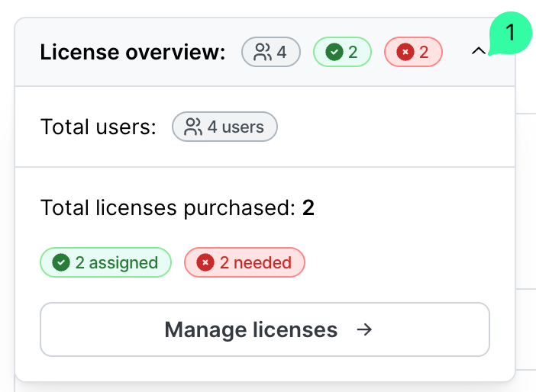Click the number 2 in red header badge

(424, 52)
